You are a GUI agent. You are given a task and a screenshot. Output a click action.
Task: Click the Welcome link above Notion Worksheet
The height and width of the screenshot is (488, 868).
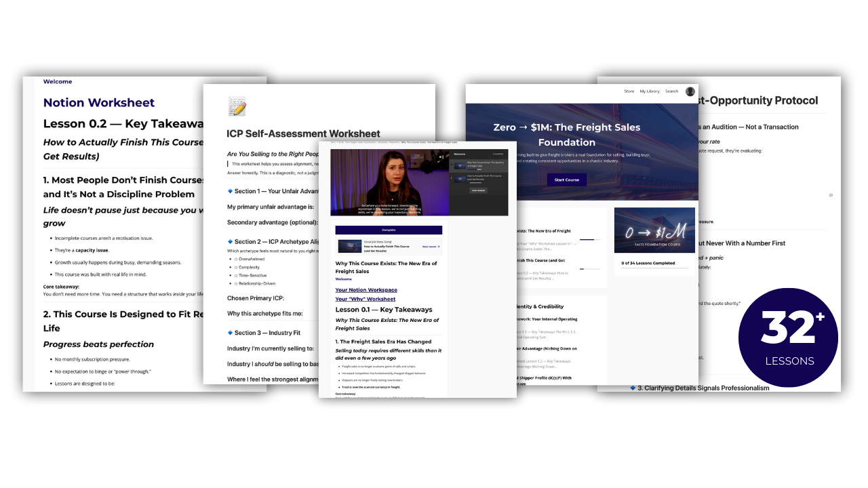pos(58,81)
